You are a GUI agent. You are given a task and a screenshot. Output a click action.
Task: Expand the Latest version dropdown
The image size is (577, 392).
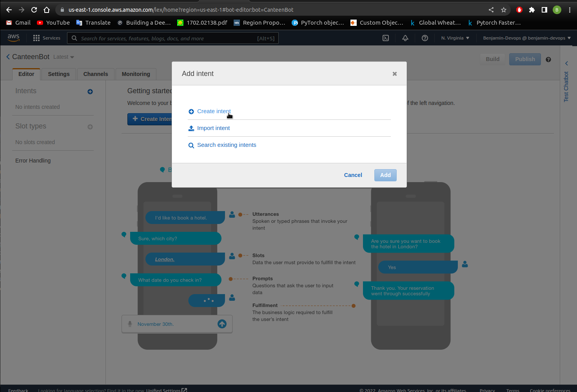[x=64, y=57]
